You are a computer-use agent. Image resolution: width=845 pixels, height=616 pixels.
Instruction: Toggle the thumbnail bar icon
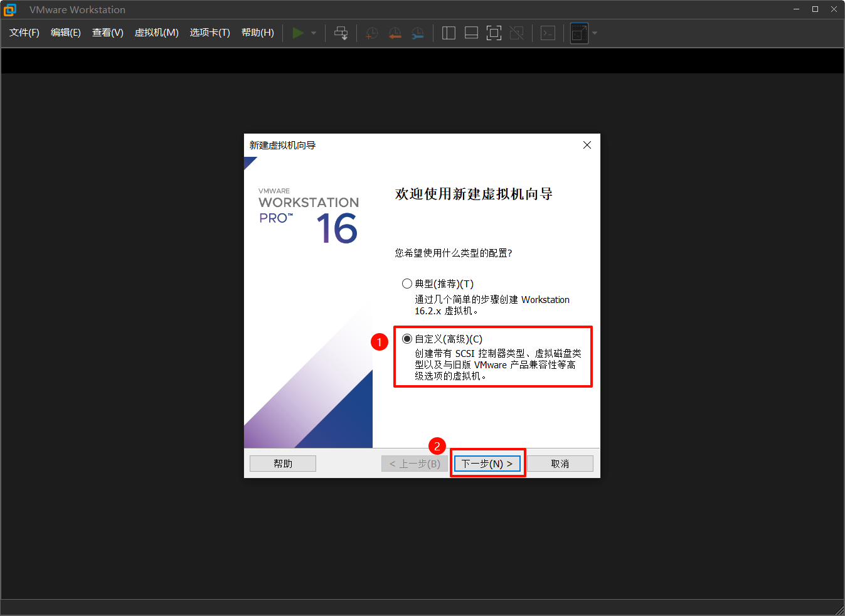click(471, 33)
